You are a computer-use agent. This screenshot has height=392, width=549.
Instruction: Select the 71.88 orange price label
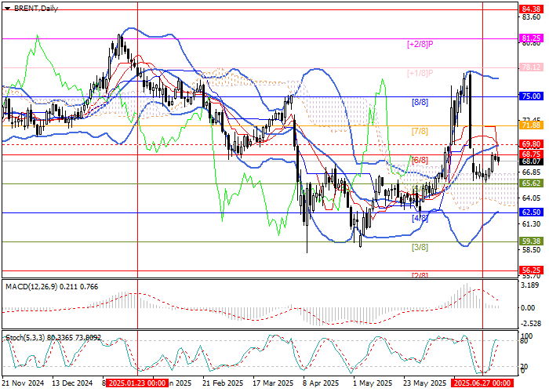[531, 125]
